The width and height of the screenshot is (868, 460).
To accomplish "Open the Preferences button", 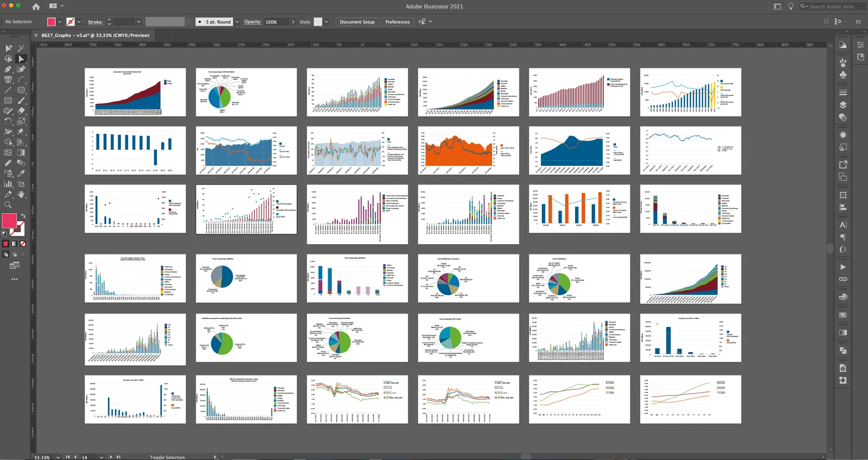I will coord(398,22).
